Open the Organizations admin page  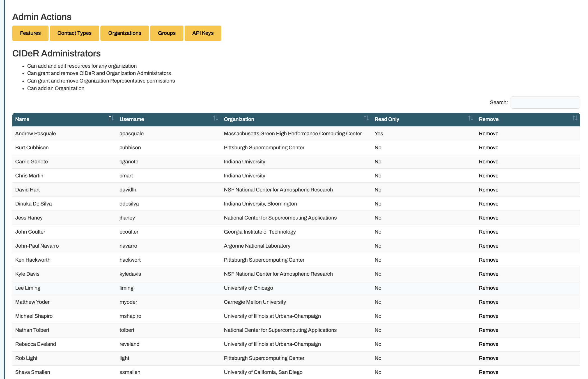tap(125, 33)
